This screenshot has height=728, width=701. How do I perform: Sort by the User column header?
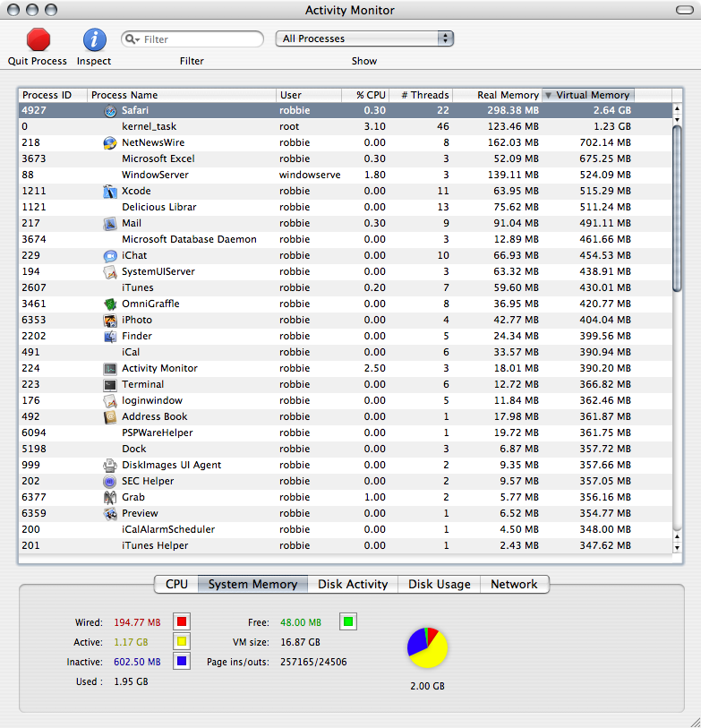309,95
